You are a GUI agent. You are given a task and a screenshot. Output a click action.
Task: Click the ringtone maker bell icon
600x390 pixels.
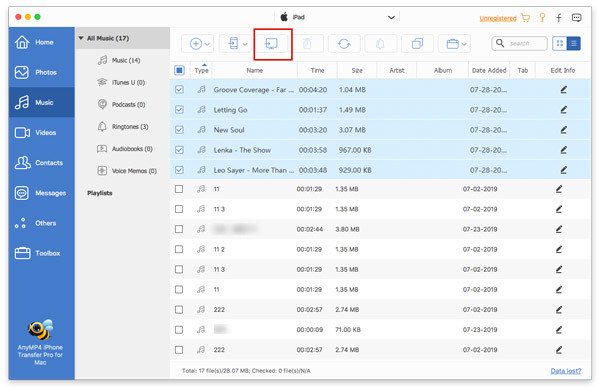click(380, 44)
